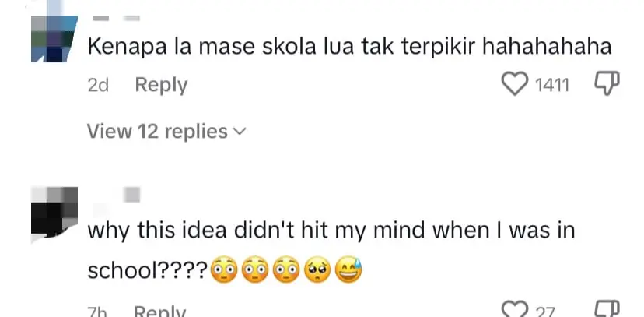Image resolution: width=644 pixels, height=317 pixels.
Task: Click the 7h timestamp
Action: [x=97, y=312]
